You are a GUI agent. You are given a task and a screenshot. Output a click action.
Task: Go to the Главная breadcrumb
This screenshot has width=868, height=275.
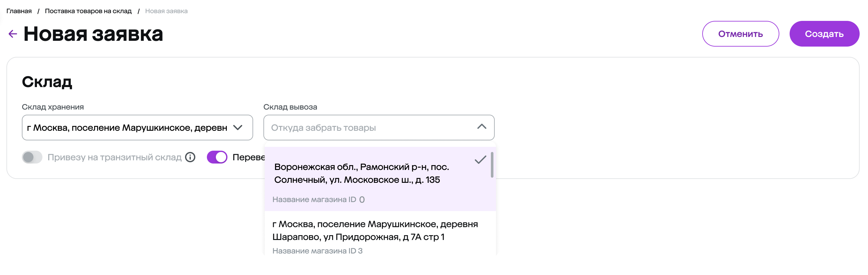[19, 11]
